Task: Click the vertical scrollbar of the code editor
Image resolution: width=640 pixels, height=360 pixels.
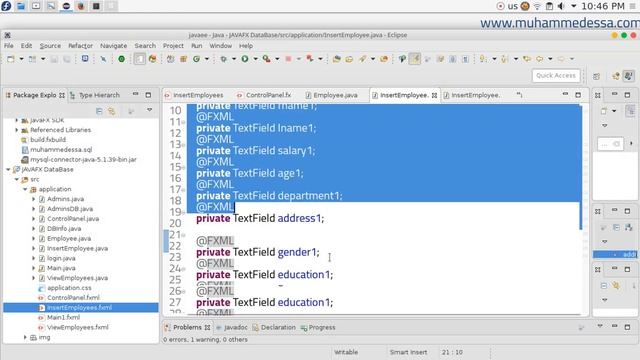Action: [581, 167]
